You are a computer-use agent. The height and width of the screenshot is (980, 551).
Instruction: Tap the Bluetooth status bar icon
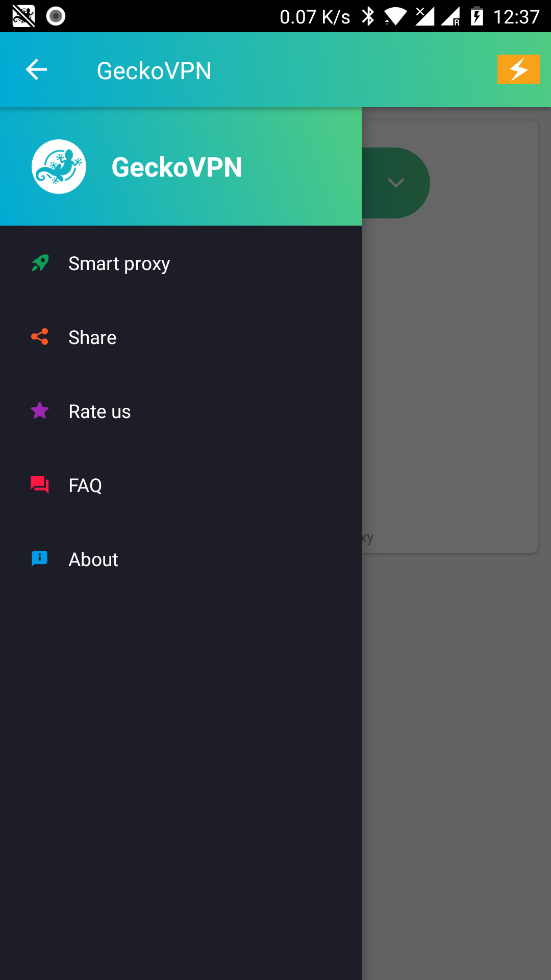368,16
